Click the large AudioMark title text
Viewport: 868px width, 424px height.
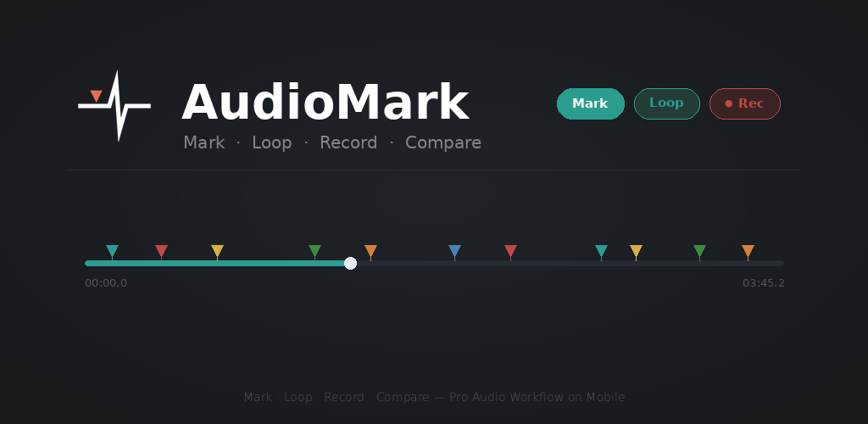coord(325,103)
